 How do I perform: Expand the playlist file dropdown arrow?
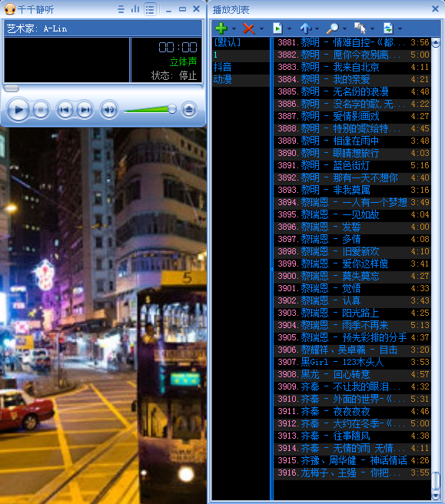click(289, 28)
